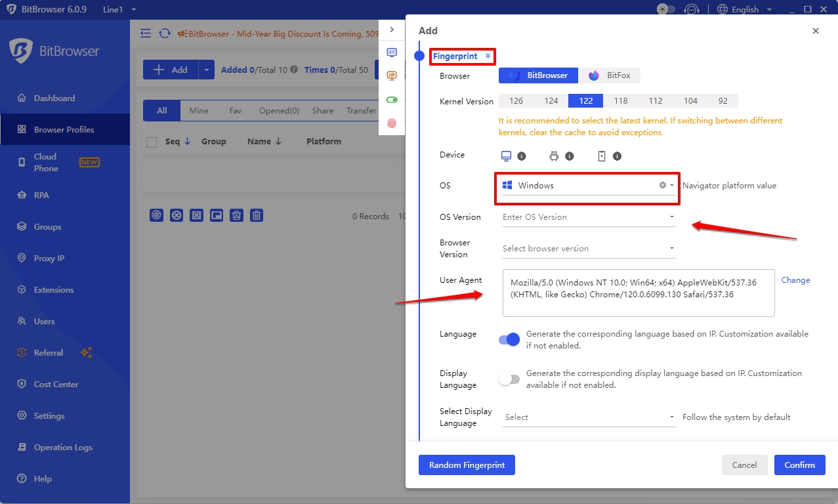Image resolution: width=838 pixels, height=504 pixels.
Task: Choose kernel version 118
Action: (621, 101)
